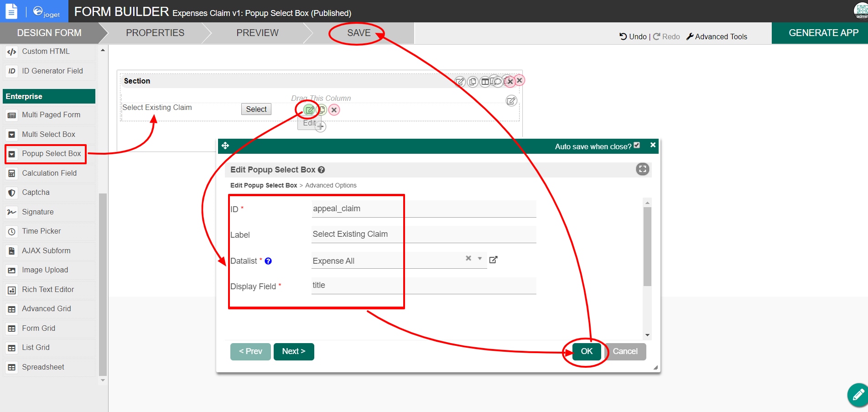Viewport: 868px width, 412px height.
Task: Click the OK button in dialog
Action: click(587, 351)
